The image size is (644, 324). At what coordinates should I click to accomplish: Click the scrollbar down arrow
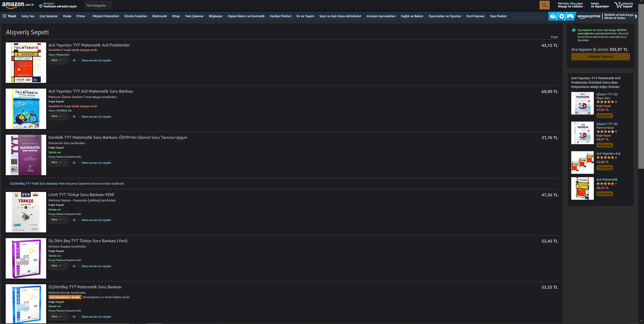(x=641, y=321)
